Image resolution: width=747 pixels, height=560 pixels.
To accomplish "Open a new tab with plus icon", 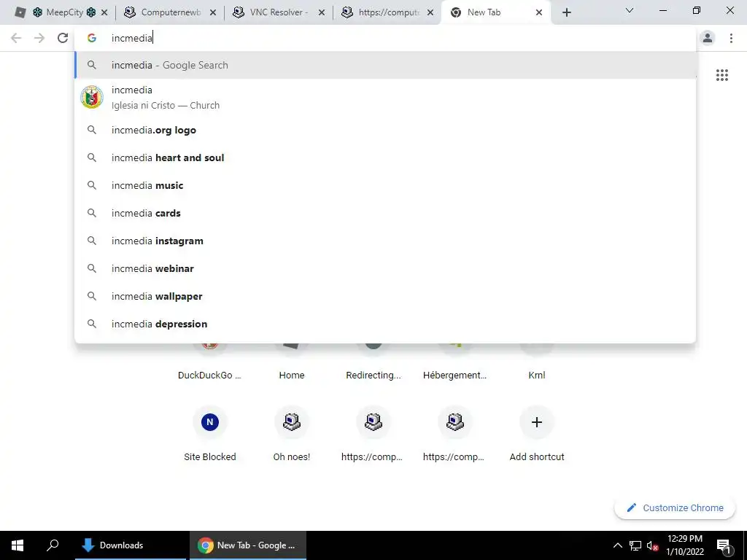I will [566, 12].
